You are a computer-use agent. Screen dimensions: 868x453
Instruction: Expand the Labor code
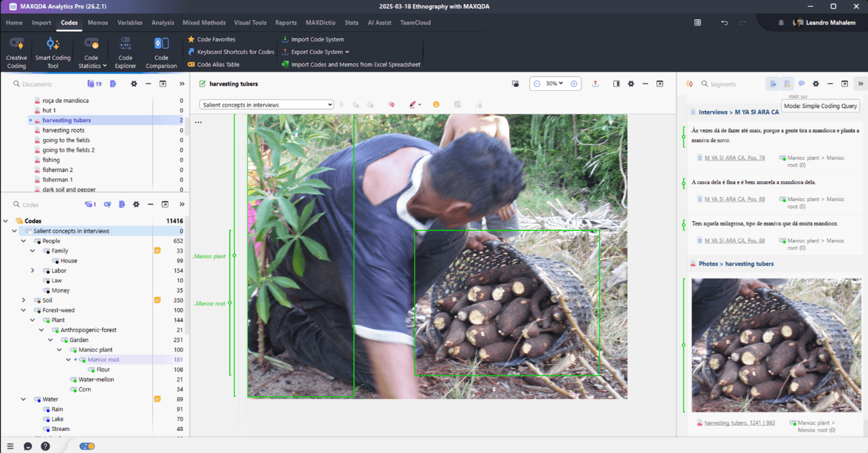coord(33,271)
